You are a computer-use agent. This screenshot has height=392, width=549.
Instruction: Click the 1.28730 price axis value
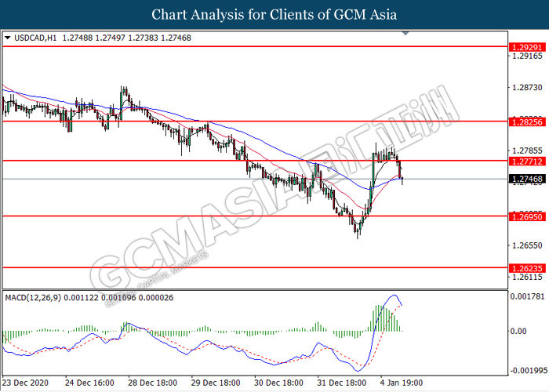[x=524, y=86]
